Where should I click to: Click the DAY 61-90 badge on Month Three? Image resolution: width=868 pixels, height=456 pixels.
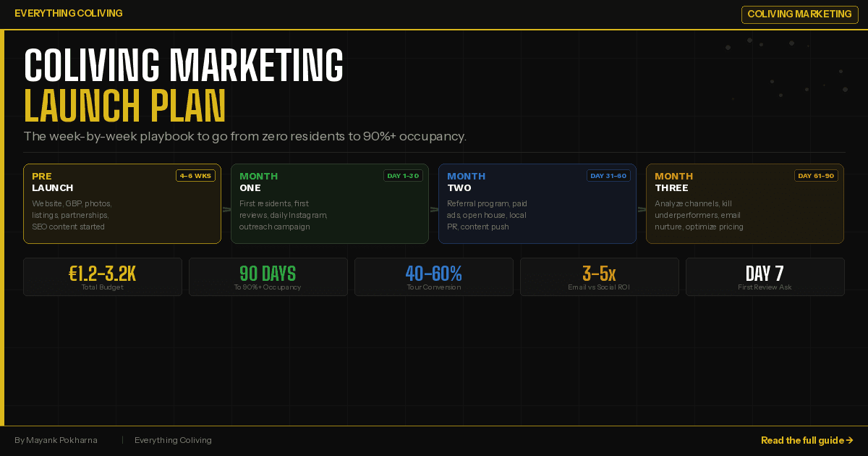[x=816, y=175]
